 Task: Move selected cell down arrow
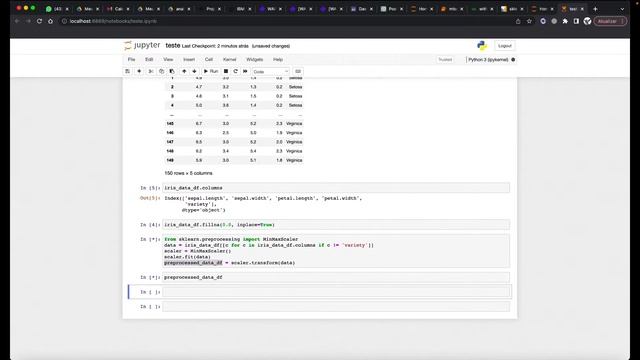pyautogui.click(x=194, y=71)
